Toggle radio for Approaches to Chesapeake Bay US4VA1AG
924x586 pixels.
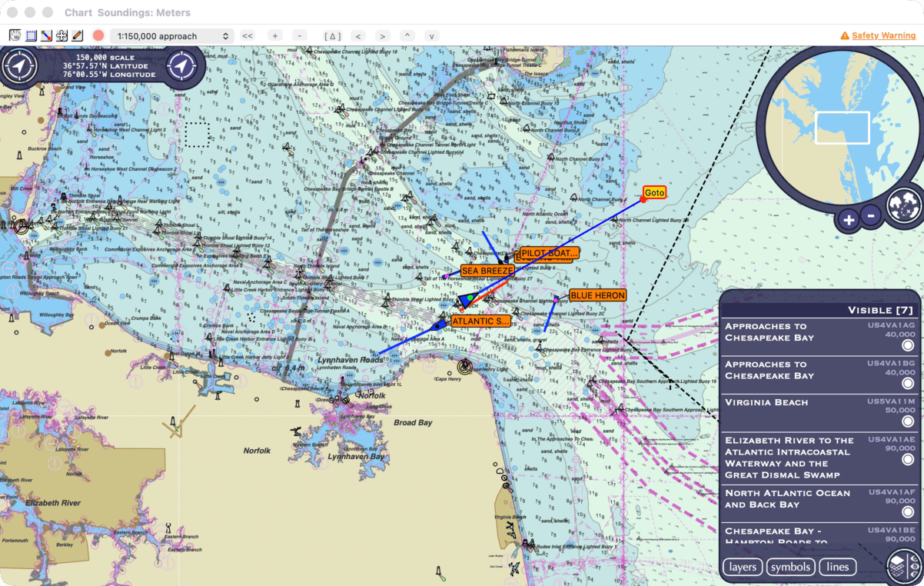pos(908,346)
